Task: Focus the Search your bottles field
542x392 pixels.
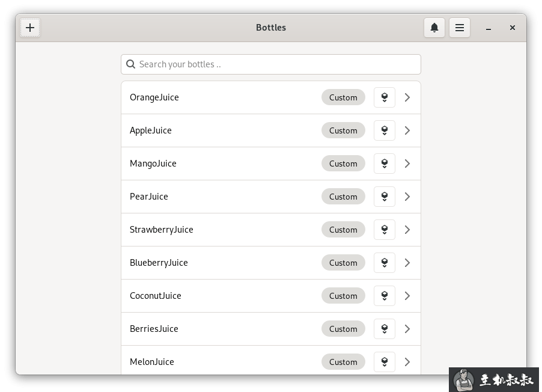Action: [x=271, y=64]
